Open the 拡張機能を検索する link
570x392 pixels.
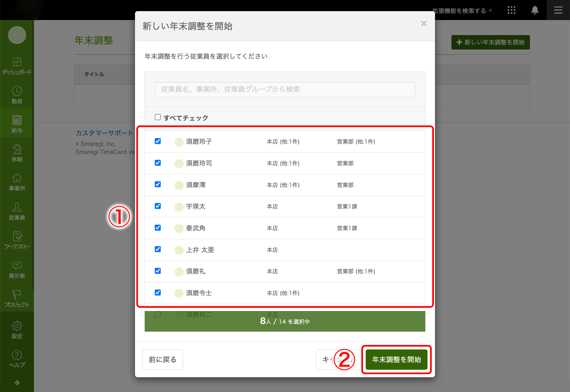click(x=462, y=11)
